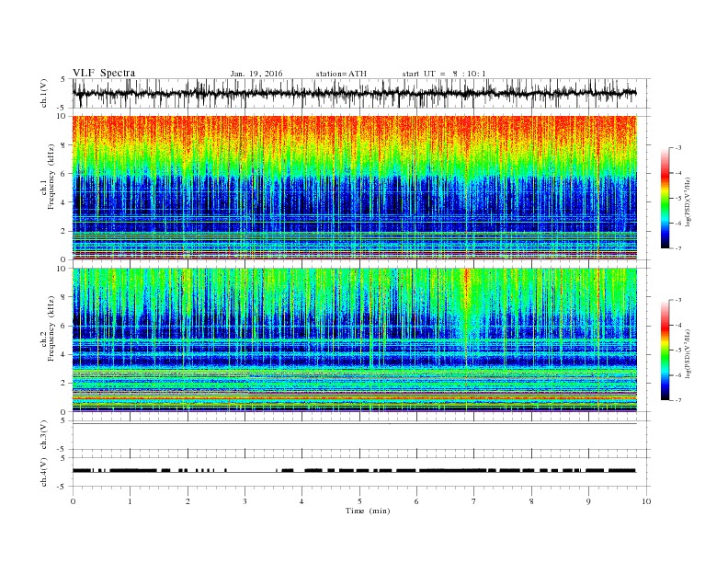Click the "1" tick on the time axis
This screenshot has width=728, height=563.
tap(130, 501)
